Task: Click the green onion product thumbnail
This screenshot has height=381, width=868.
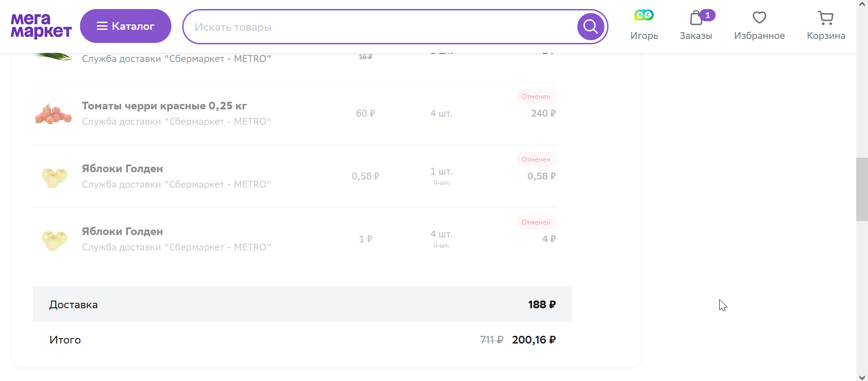Action: click(x=53, y=57)
